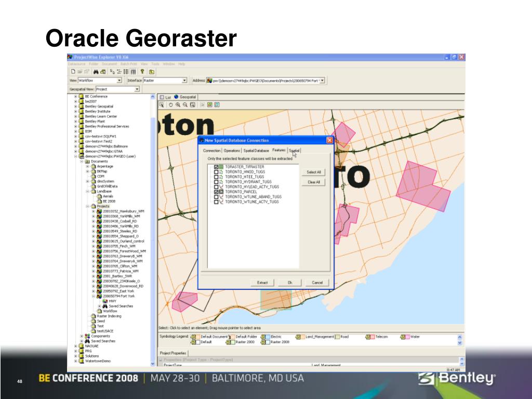Screen dimensions: 532x399
Task: Click the Zoom In magnifier tool
Action: 178,105
